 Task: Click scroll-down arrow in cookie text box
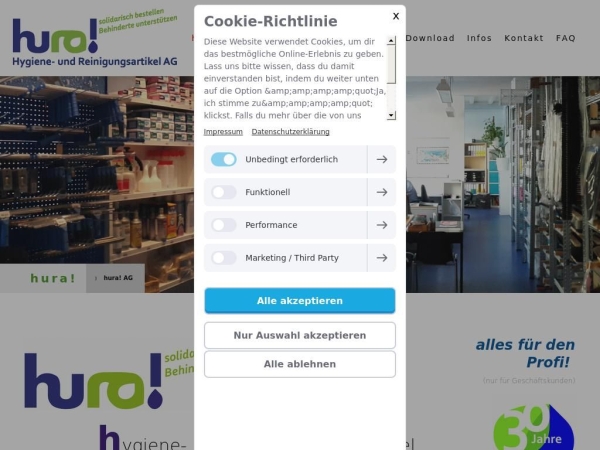coord(391,115)
